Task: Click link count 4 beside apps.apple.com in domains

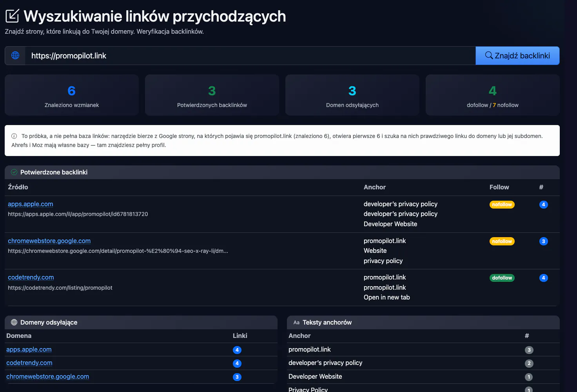Action: coord(237,350)
